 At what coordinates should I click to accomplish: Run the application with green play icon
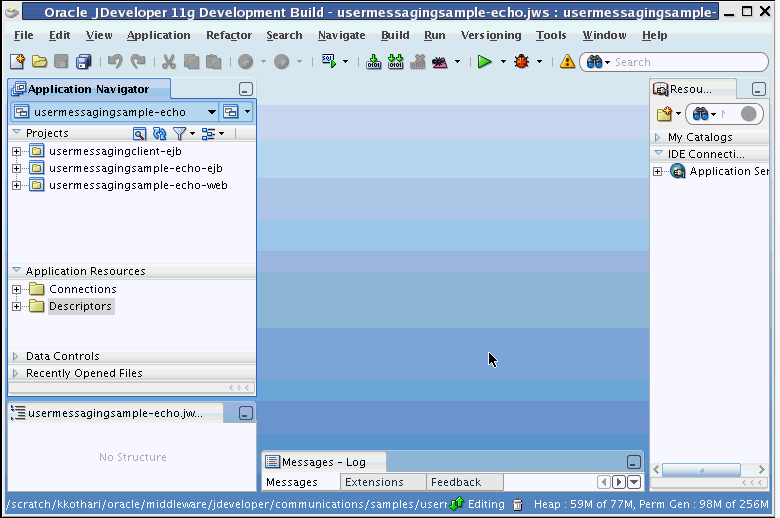(484, 62)
